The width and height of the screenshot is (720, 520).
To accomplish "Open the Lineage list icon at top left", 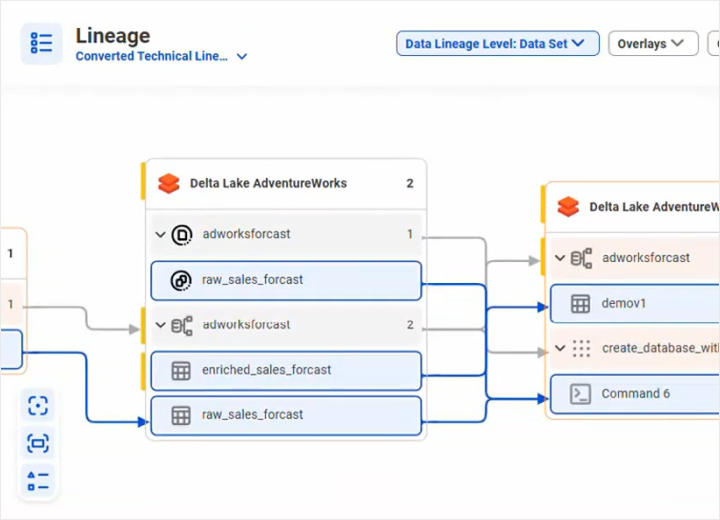I will point(41,43).
